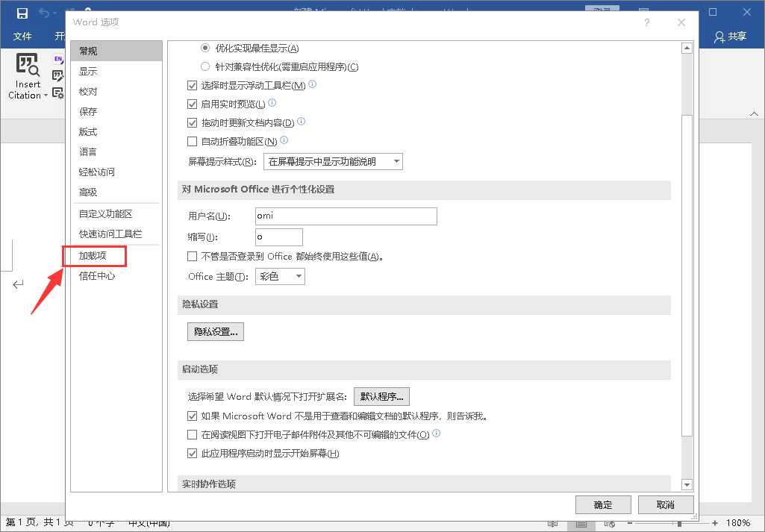
Task: Click the info icon beside 启用实时预览
Action: pos(272,102)
